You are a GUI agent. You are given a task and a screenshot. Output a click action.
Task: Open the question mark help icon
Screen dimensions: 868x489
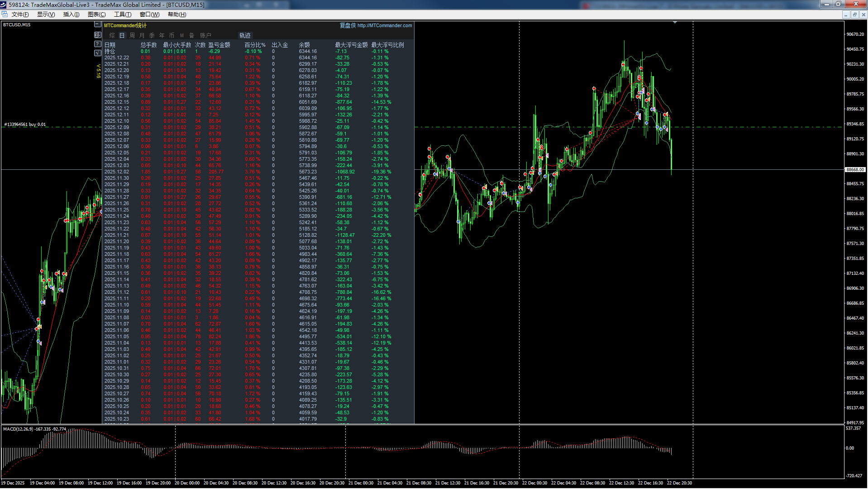click(x=97, y=44)
